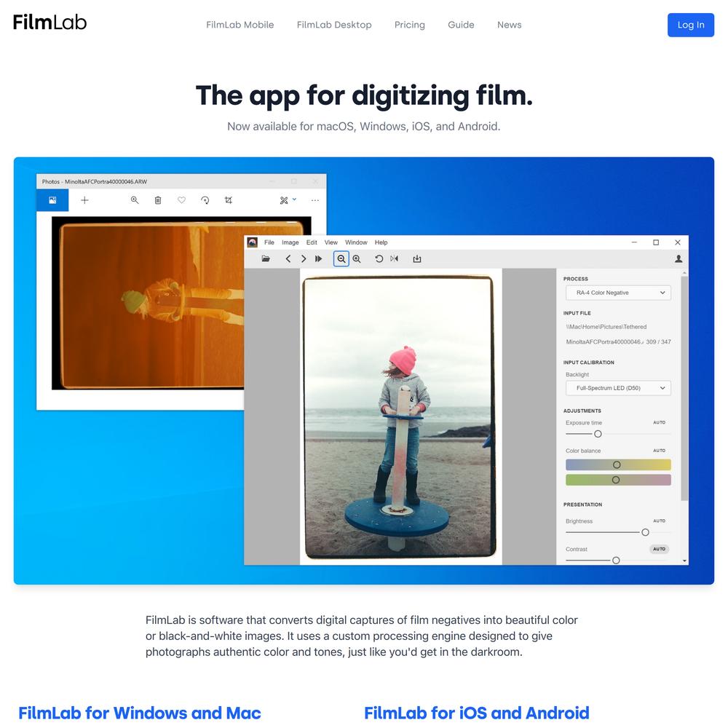Go to next image arrow
728x728 pixels.
point(304,258)
